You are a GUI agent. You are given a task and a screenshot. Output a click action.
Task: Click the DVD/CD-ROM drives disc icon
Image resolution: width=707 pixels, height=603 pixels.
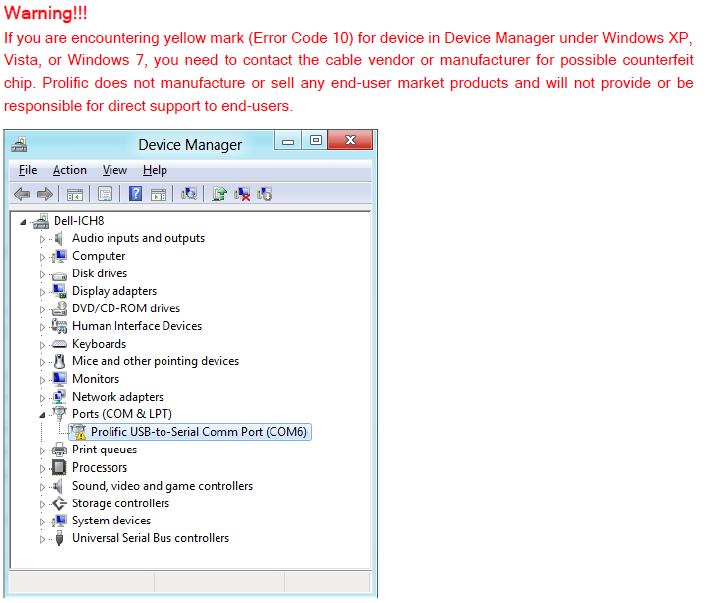tap(60, 308)
